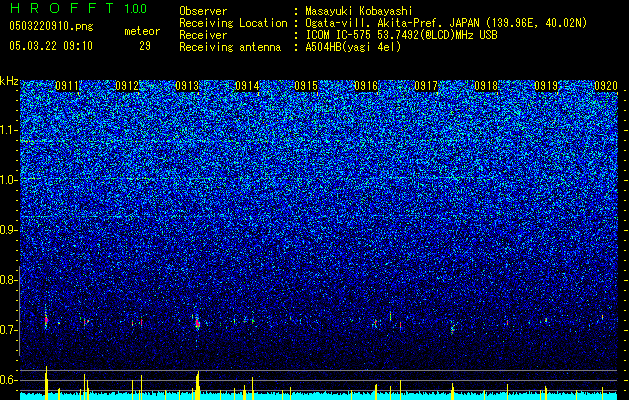This screenshot has width=629, height=400.
Task: Click the 0920 time marker
Action: click(606, 86)
